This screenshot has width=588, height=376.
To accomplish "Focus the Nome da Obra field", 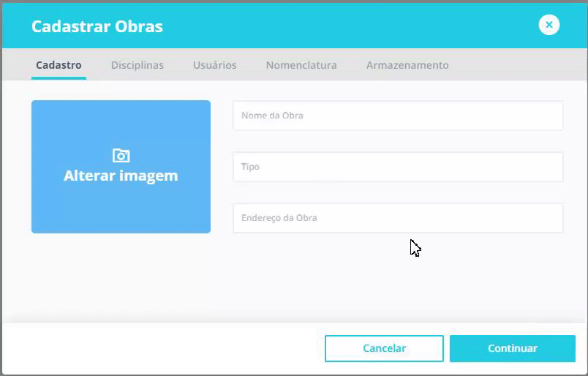I will pos(398,116).
